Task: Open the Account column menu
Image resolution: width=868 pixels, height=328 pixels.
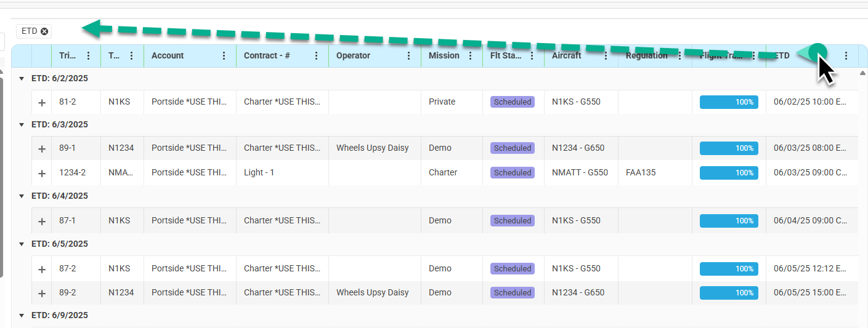Action: tap(224, 55)
